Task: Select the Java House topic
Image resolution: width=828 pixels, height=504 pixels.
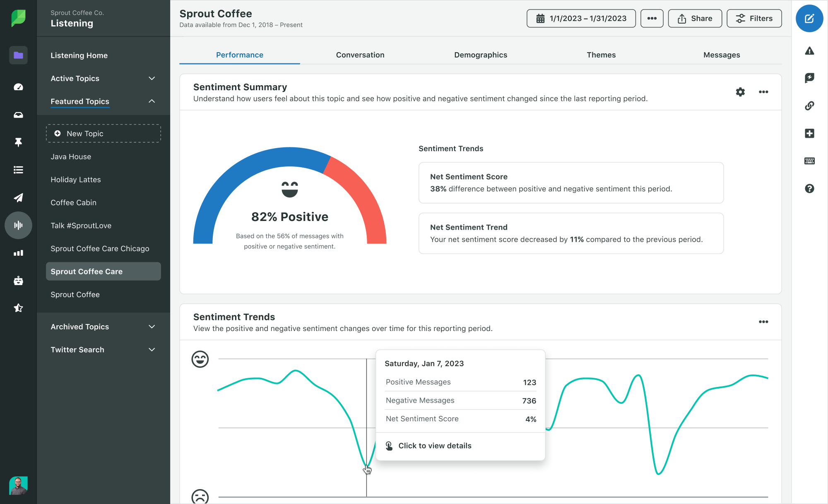Action: pos(70,156)
